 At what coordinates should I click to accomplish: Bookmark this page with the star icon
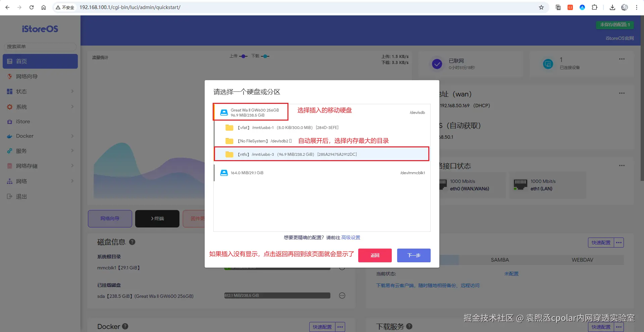pyautogui.click(x=541, y=7)
